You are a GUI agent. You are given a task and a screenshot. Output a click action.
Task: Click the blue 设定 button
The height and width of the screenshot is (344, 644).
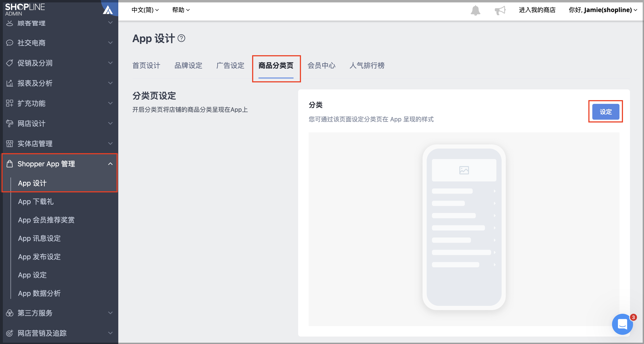(605, 112)
